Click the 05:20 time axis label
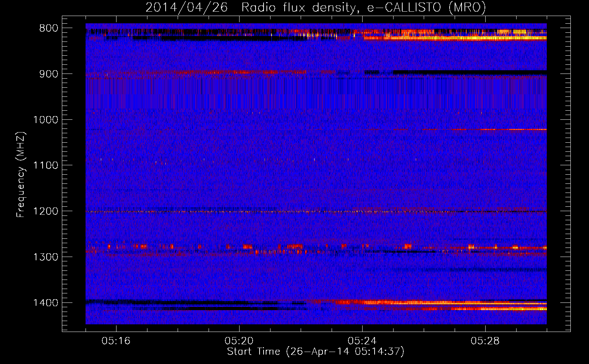The image size is (589, 364). pyautogui.click(x=239, y=341)
